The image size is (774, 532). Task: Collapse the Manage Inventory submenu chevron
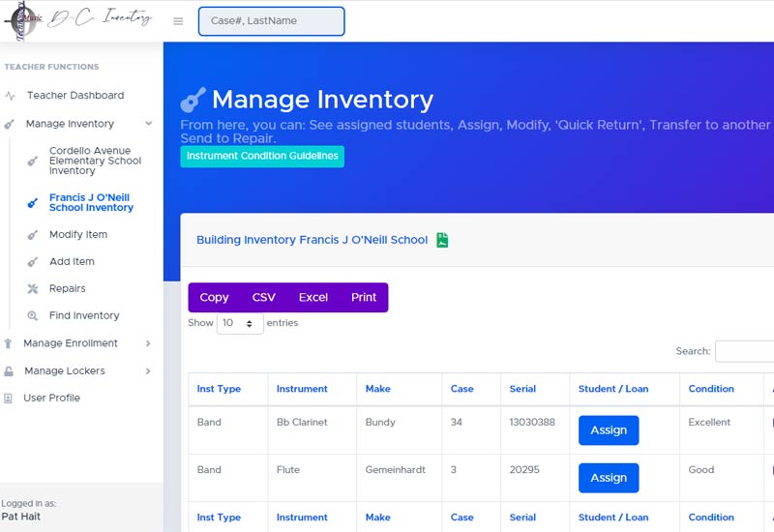149,124
